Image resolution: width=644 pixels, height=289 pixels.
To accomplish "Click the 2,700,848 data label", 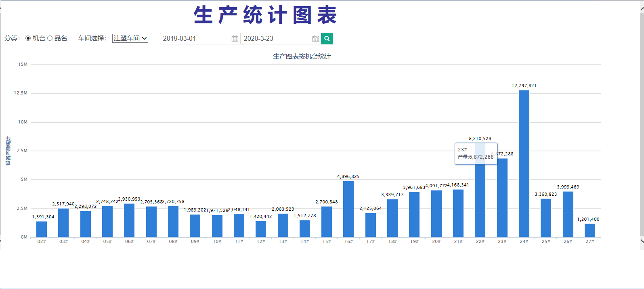I will coord(327,202).
